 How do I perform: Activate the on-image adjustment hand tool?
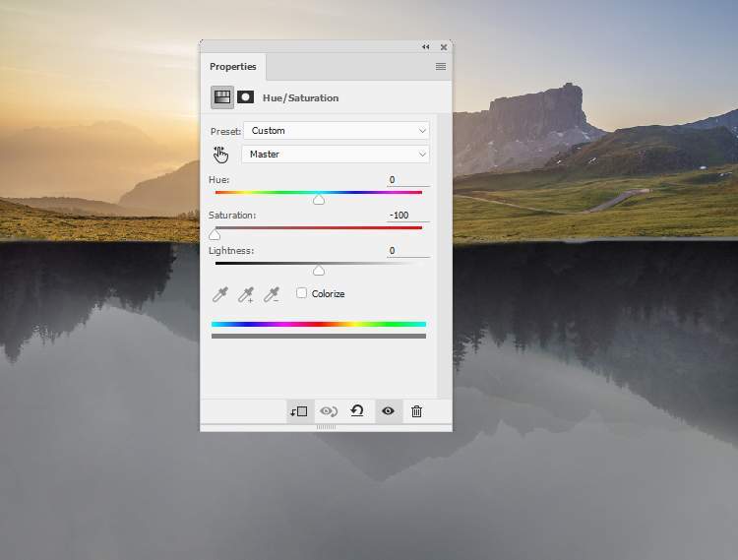coord(220,155)
